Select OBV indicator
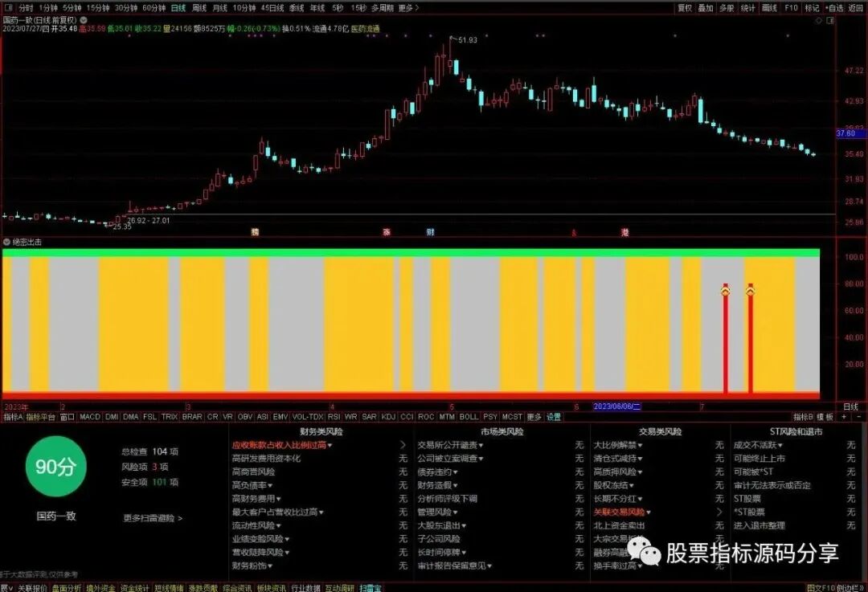The width and height of the screenshot is (868, 592). point(244,417)
